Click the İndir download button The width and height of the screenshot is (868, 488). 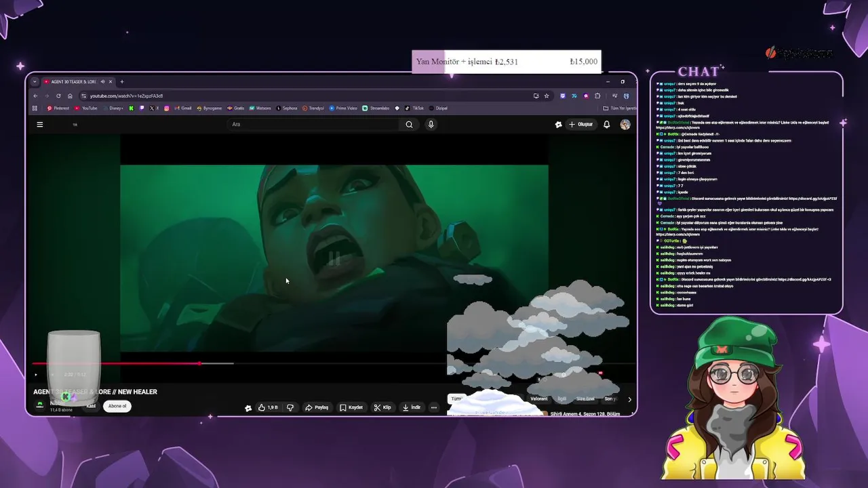pyautogui.click(x=412, y=407)
